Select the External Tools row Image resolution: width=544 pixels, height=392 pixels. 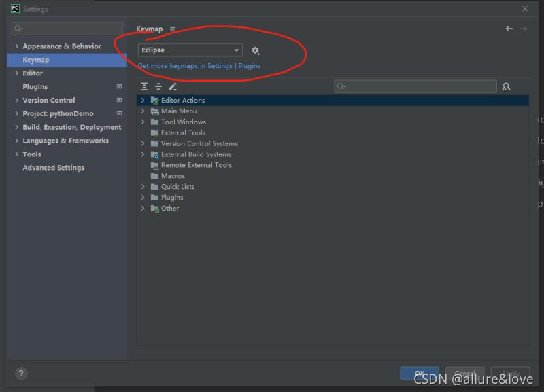coord(333,132)
